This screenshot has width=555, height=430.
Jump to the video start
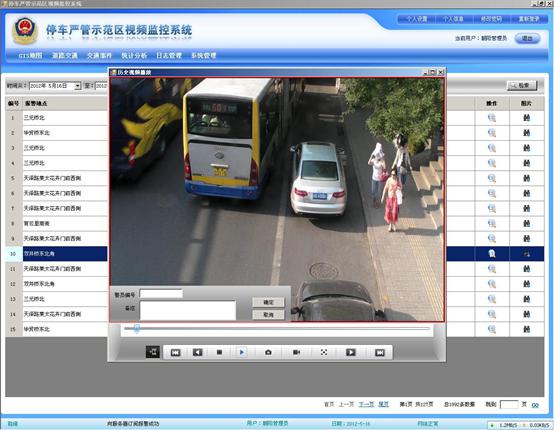[176, 352]
